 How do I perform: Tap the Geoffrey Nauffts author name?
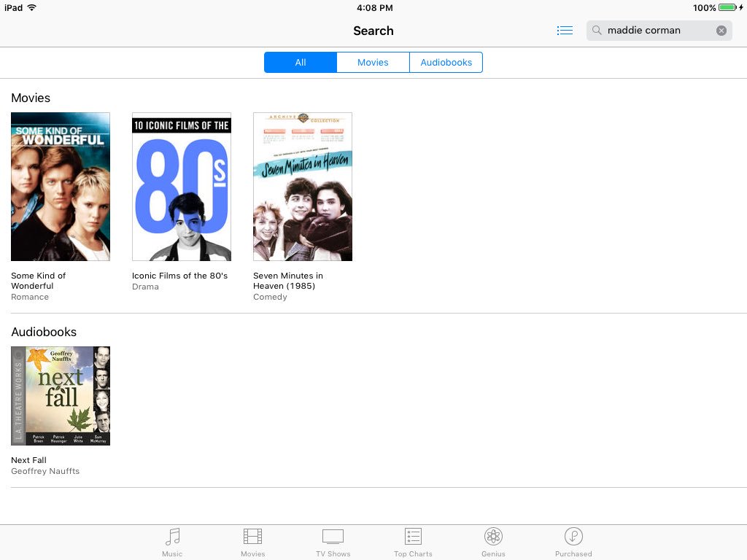coord(45,471)
